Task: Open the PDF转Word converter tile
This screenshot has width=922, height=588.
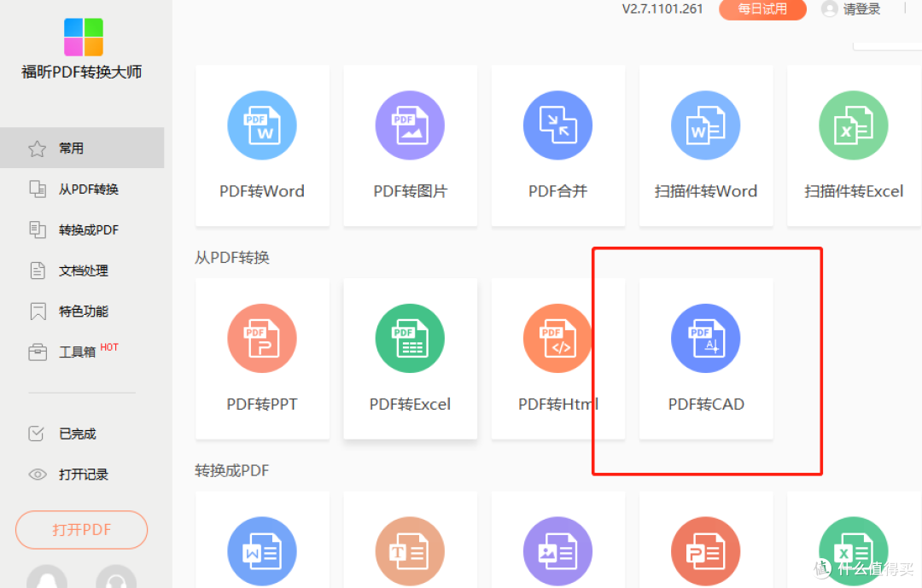Action: [x=262, y=145]
